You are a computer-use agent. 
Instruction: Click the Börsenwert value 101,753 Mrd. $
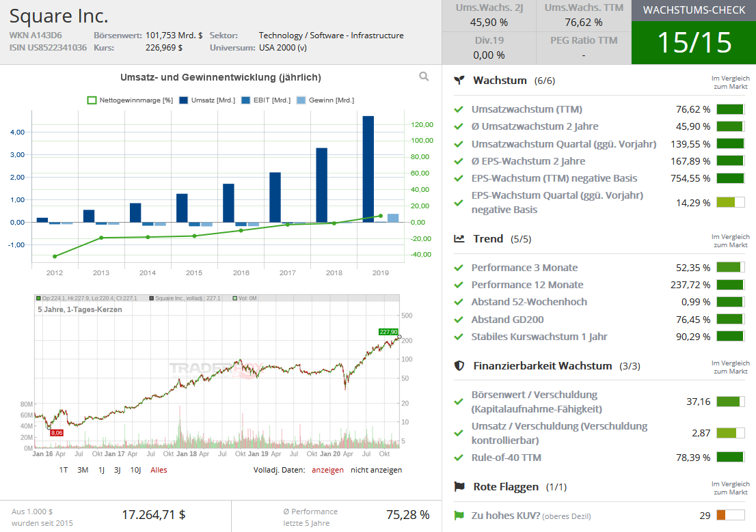point(174,36)
